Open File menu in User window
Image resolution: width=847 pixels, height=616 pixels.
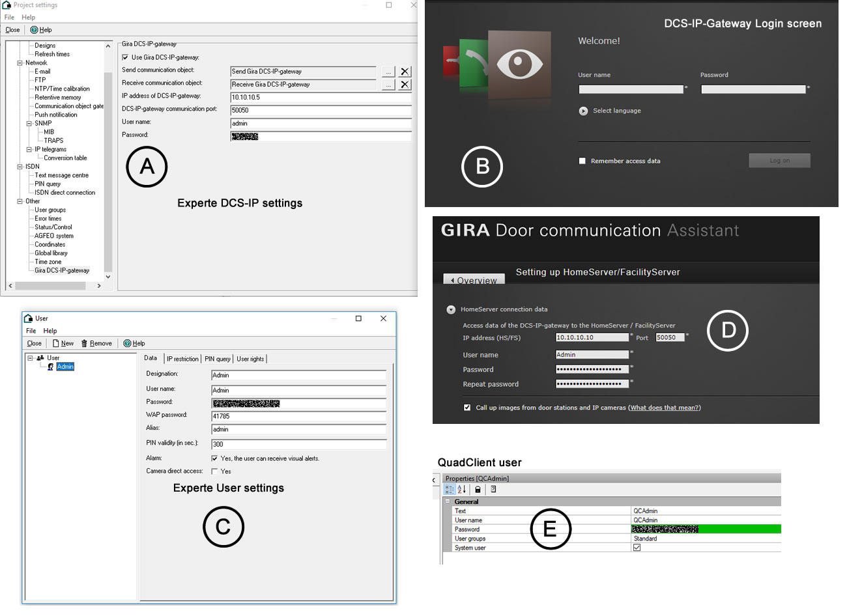(31, 331)
